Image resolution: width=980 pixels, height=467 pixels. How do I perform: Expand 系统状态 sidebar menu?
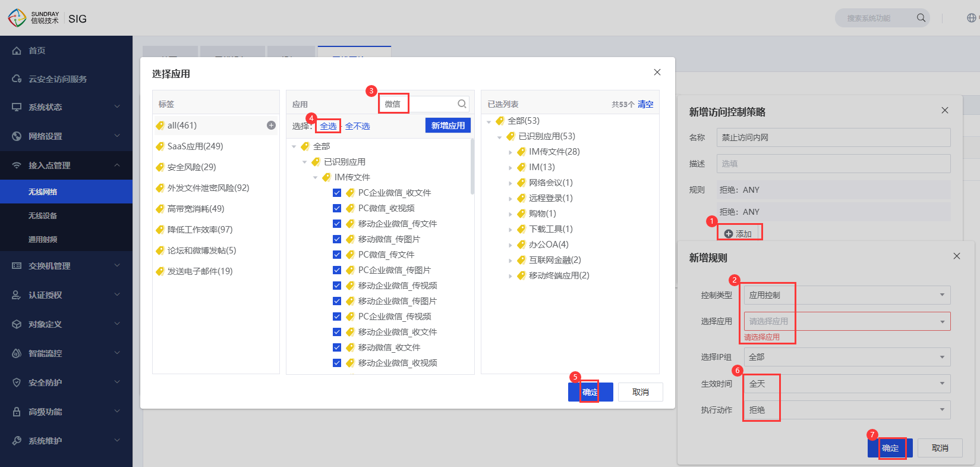click(66, 107)
